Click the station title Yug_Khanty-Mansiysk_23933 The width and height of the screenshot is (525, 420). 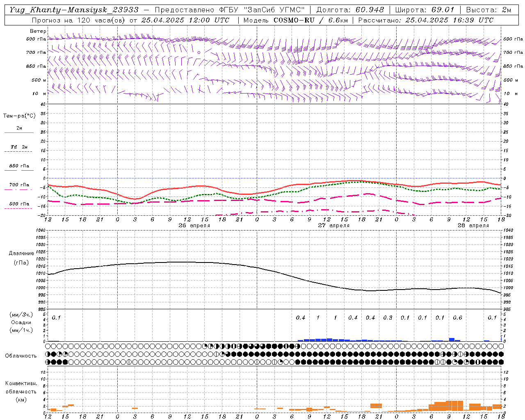pyautogui.click(x=74, y=10)
